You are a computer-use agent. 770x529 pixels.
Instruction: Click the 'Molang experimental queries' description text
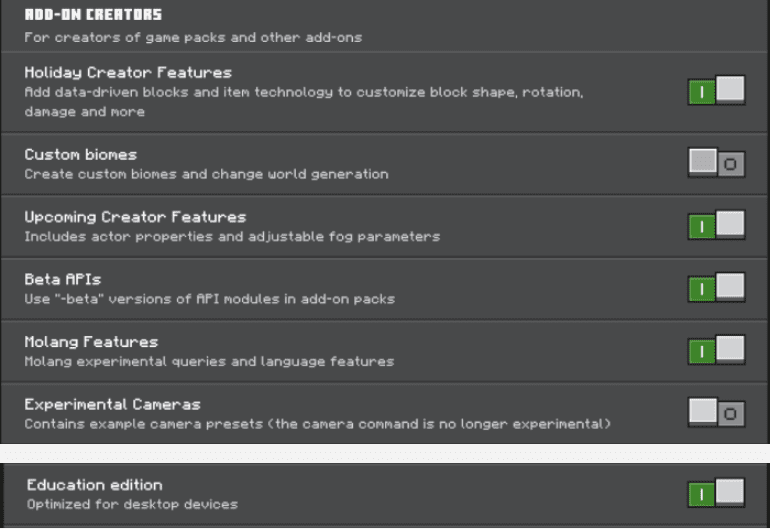click(209, 362)
